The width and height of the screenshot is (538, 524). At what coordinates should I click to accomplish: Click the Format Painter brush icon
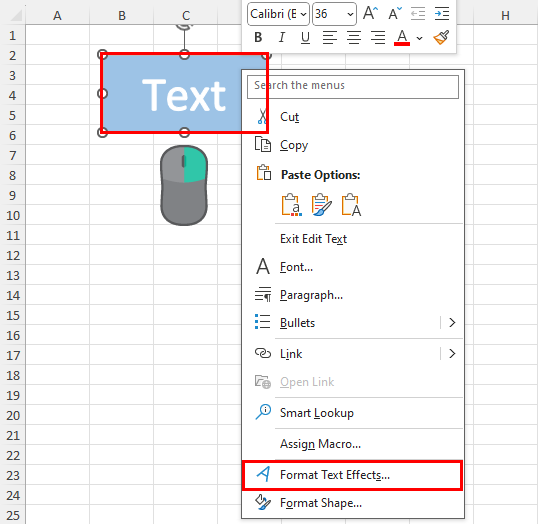(441, 37)
